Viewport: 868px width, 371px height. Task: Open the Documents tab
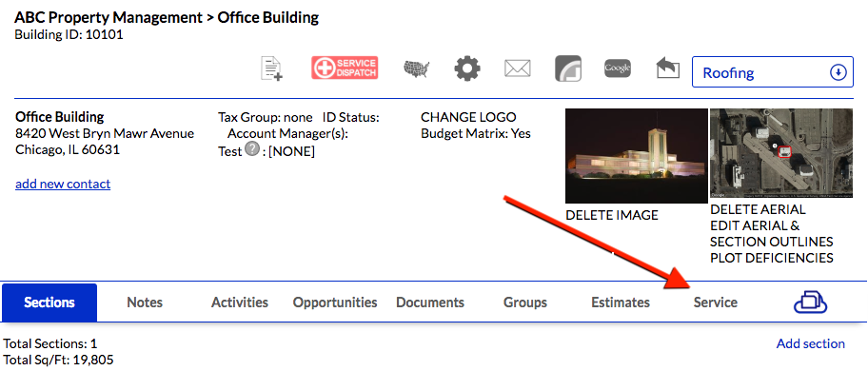[x=430, y=303]
